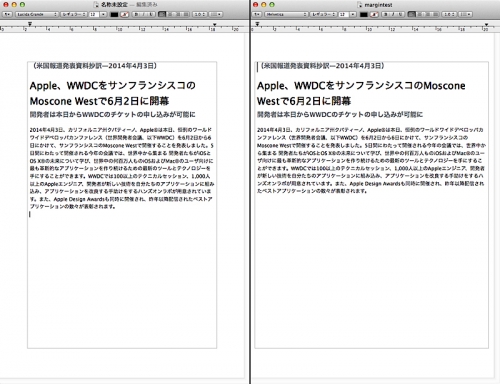Minimize the left TextEdit window
This screenshot has width=500, height=384.
[14, 5]
